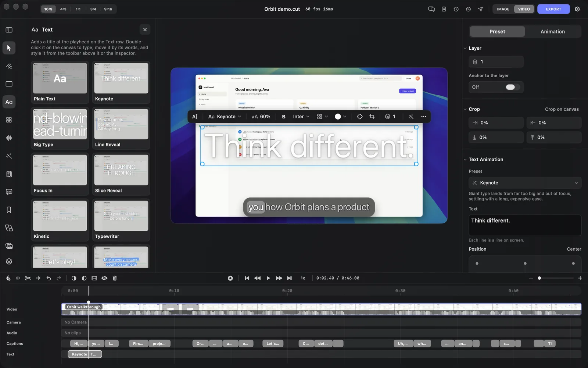
Task: Select the pen draw tool in left sidebar
Action: (x=9, y=66)
